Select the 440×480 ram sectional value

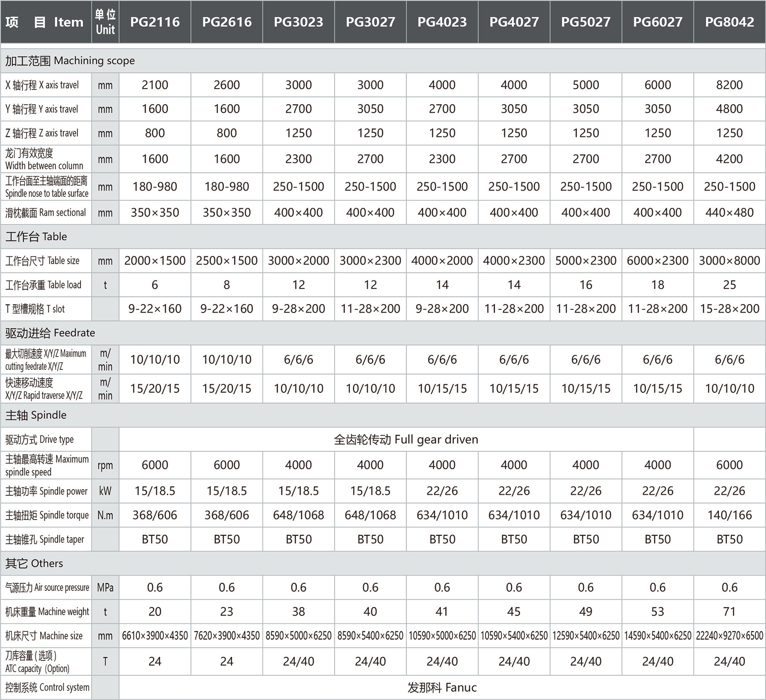[729, 213]
